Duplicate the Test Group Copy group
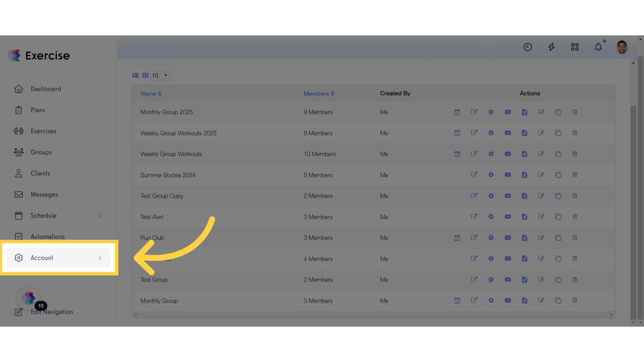The width and height of the screenshot is (644, 362). (558, 196)
